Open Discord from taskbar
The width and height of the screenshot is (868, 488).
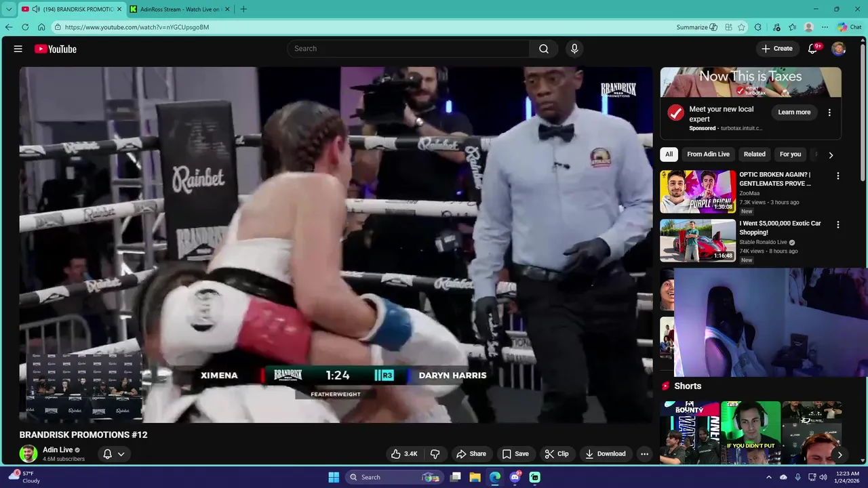(515, 477)
